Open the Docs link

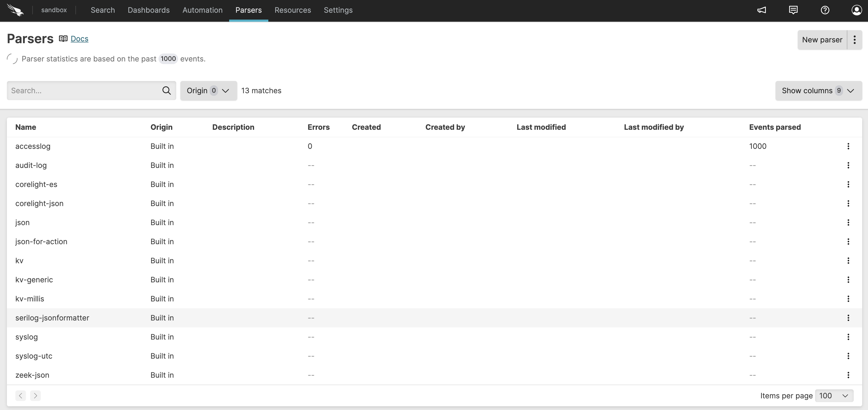pyautogui.click(x=79, y=39)
